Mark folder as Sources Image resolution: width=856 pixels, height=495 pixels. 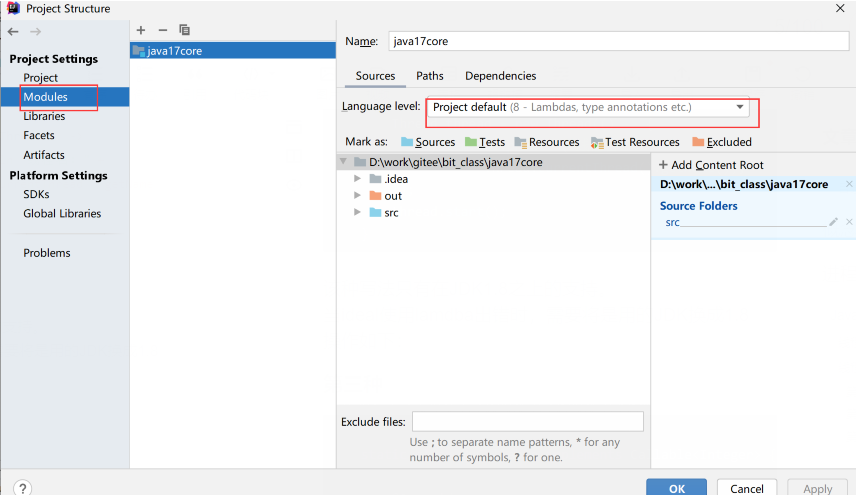428,142
